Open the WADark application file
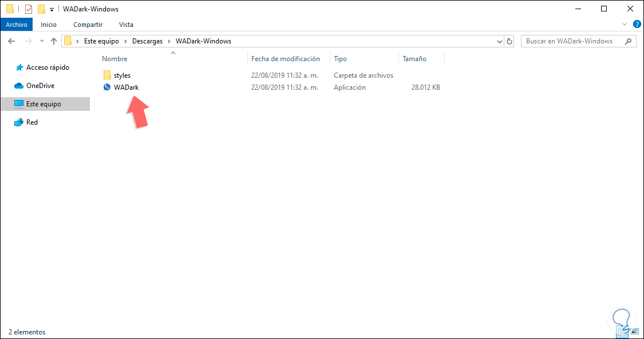This screenshot has width=644, height=339. click(x=126, y=87)
